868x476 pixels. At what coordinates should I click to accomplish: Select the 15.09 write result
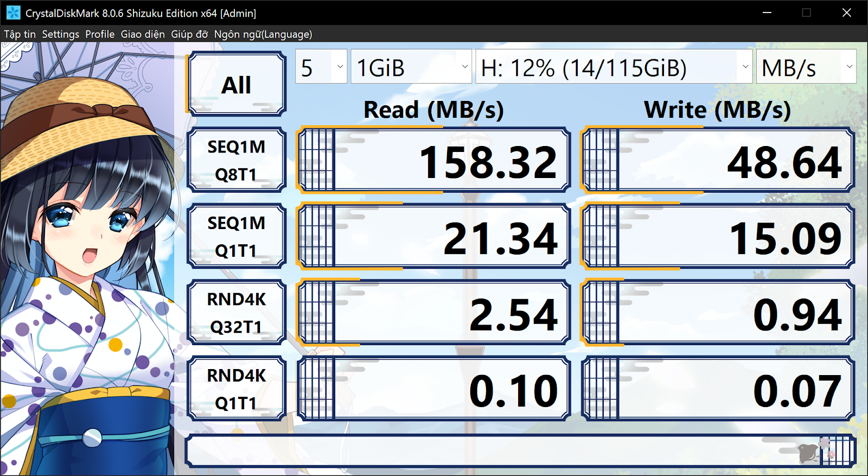(x=718, y=236)
